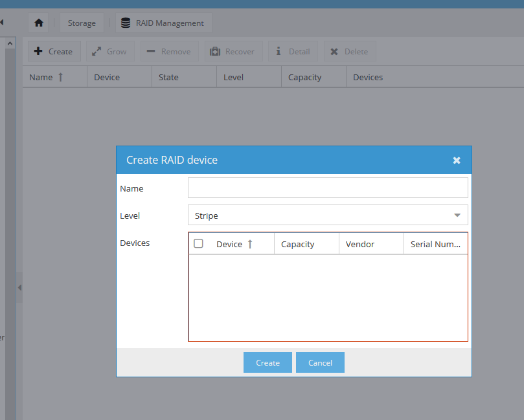Click the Grow expand-arrows icon

click(x=97, y=51)
